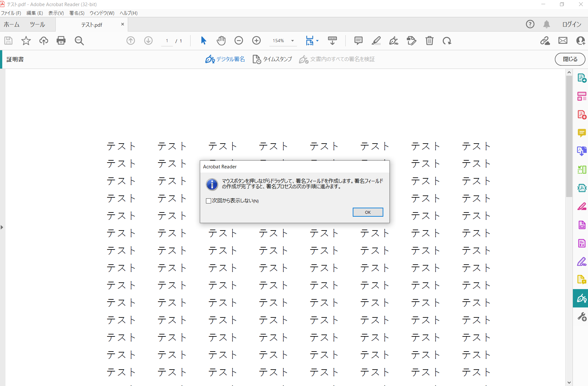Screen dimensions: 588x386
Task: Open the Fill & Sign toolbar icon
Action: (x=394, y=41)
